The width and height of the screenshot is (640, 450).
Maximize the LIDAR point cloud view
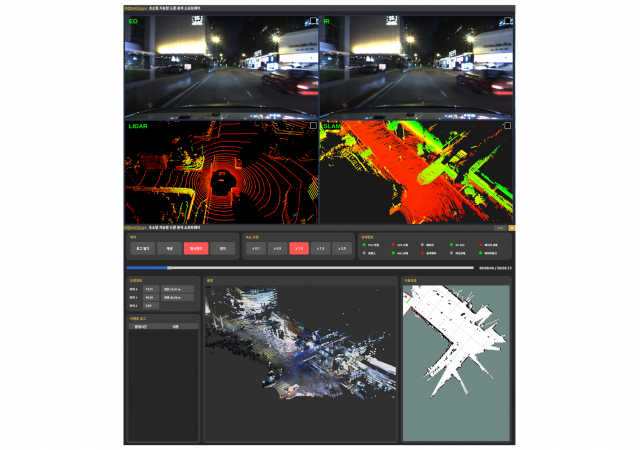313,127
